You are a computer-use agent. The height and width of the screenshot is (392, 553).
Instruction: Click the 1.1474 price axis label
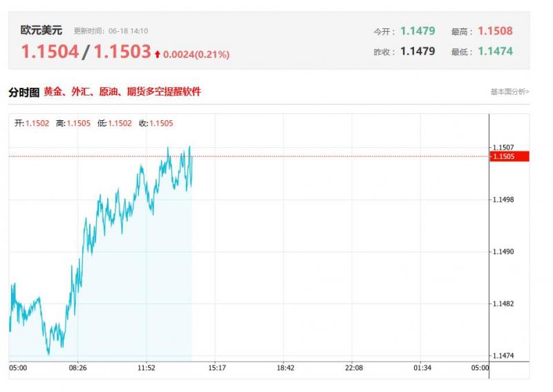[x=503, y=355]
